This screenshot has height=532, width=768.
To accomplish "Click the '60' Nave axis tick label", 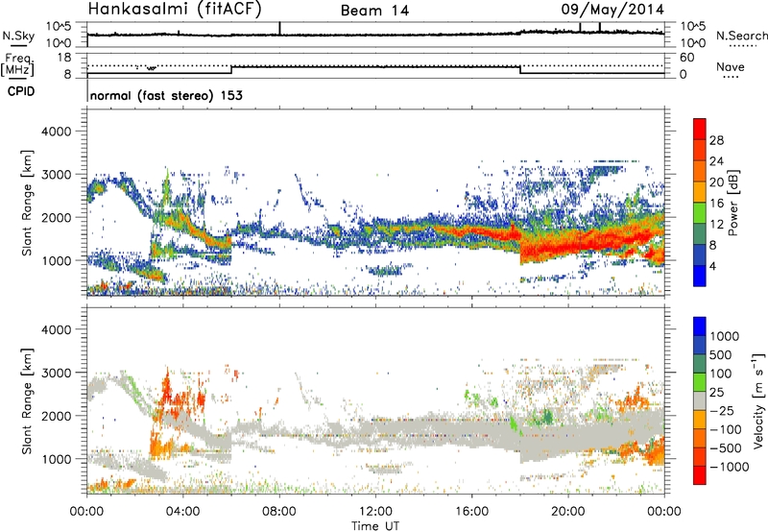I will click(686, 58).
